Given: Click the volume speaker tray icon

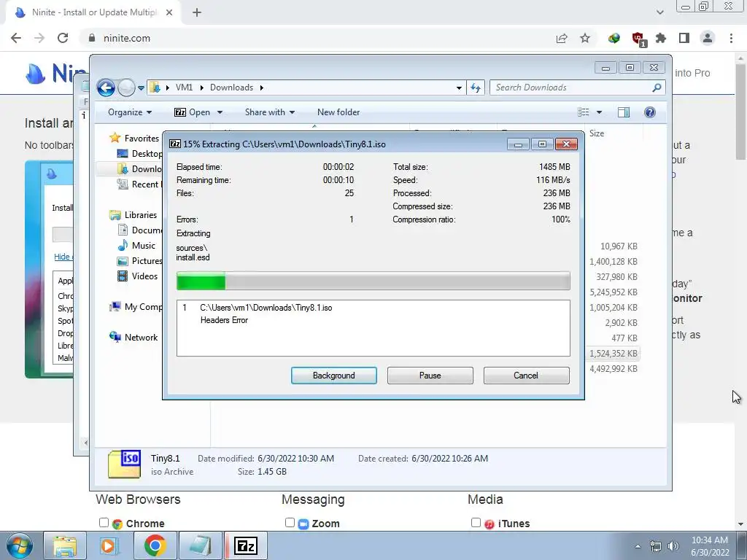Looking at the screenshot, I should 673,546.
